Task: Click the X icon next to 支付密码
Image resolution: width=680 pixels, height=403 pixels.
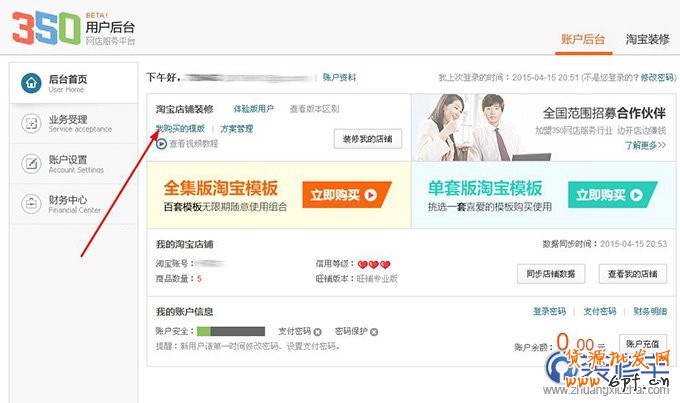Action: coord(317,332)
